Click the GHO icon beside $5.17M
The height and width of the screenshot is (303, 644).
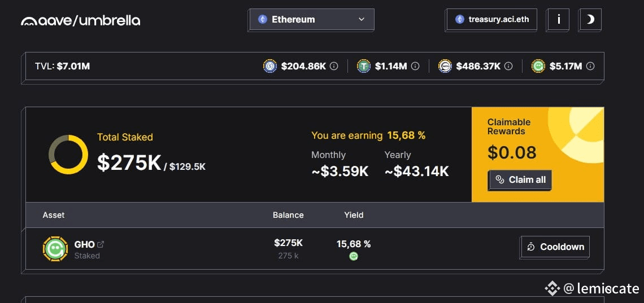pos(538,66)
